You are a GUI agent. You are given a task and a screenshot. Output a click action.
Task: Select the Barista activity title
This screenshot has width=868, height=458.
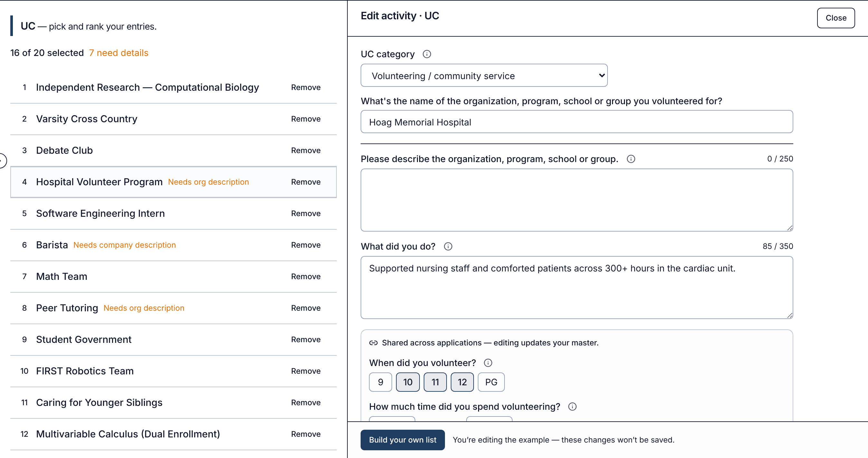click(52, 245)
